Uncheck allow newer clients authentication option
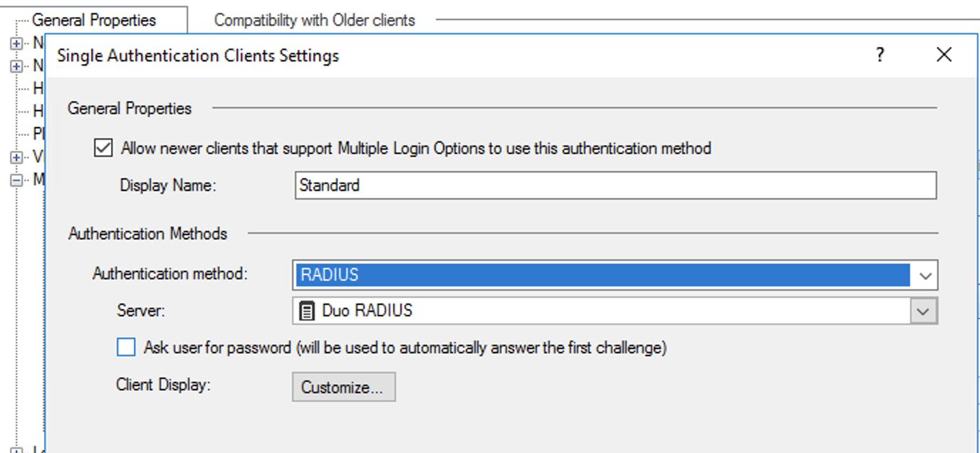Viewport: 980px width, 453px height. tap(104, 147)
